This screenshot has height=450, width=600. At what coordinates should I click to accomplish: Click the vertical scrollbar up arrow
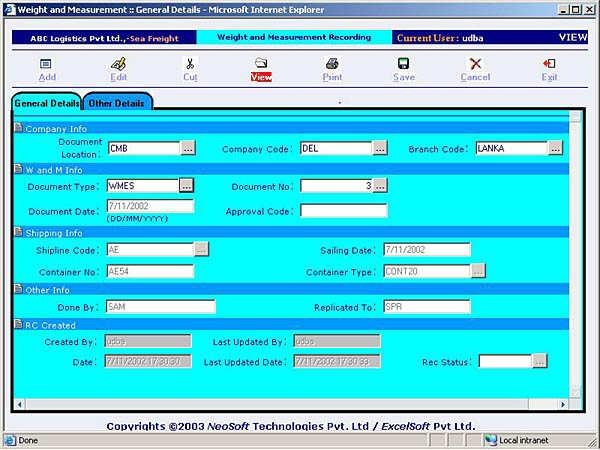[576, 116]
